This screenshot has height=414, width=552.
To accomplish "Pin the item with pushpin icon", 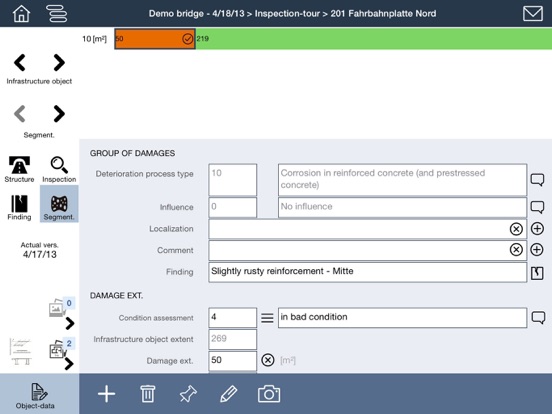I will [188, 394].
